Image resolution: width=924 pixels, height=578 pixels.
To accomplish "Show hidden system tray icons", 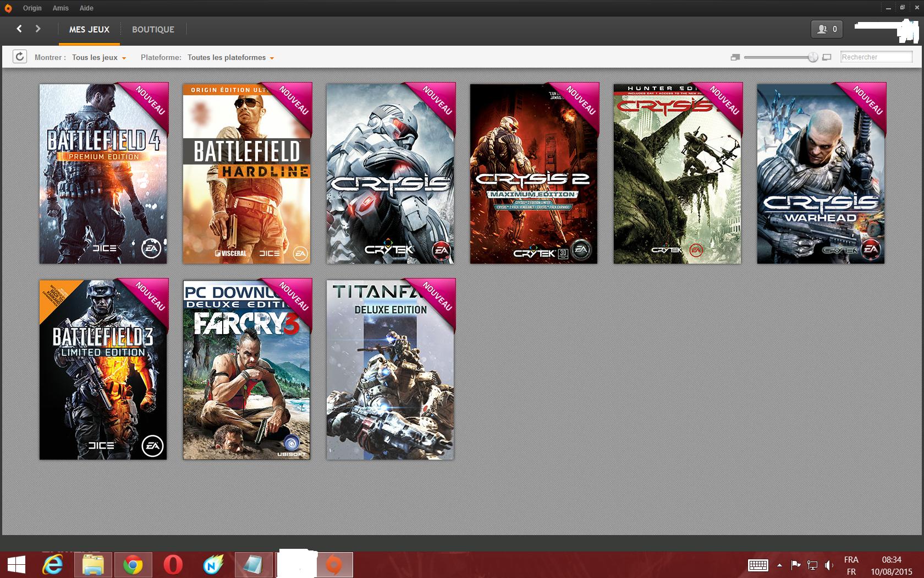I will pyautogui.click(x=779, y=565).
